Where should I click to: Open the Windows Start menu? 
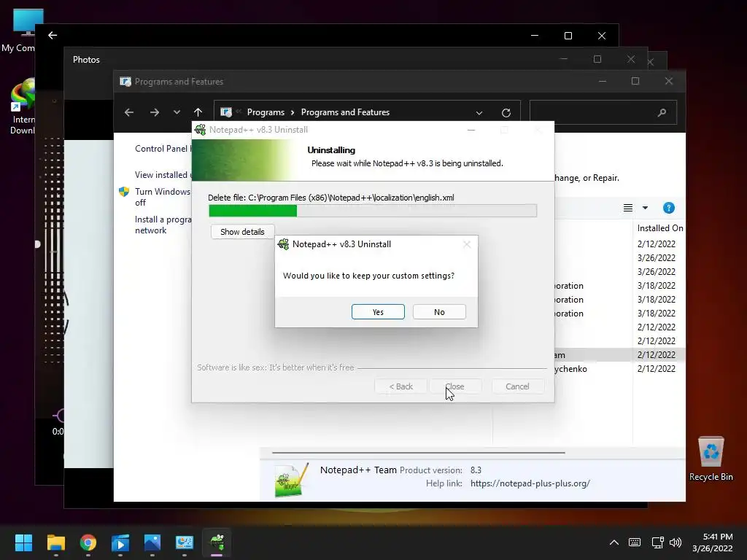pos(23,542)
